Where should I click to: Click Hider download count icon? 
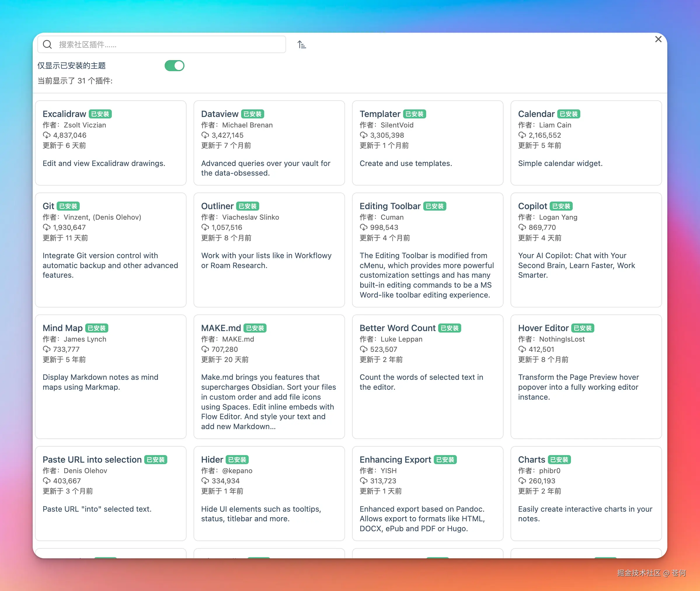205,481
